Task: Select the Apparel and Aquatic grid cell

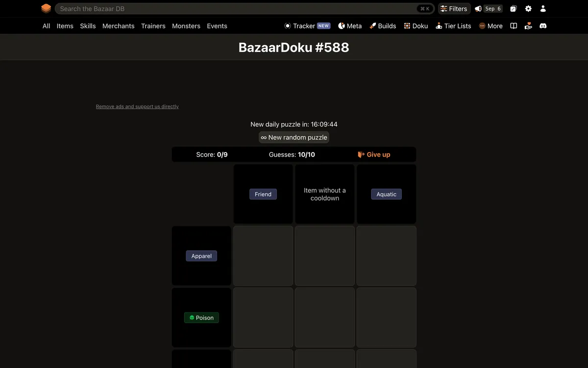Action: 387,256
